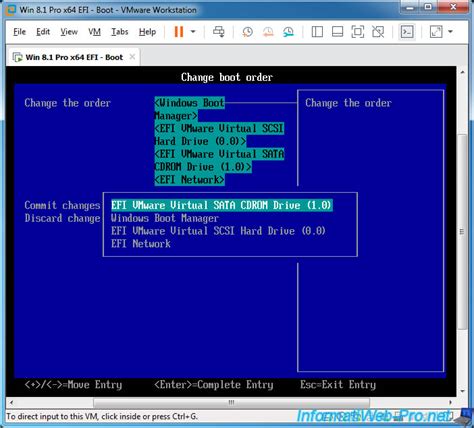Screen dimensions: 474x428
Task: Click Commit changes option
Action: pos(62,205)
